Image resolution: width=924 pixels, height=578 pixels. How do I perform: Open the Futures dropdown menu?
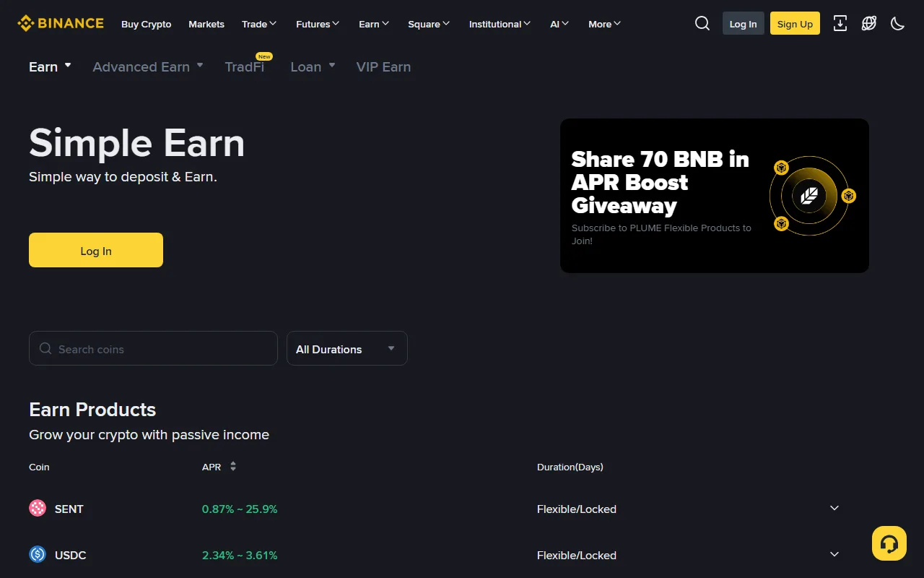318,24
